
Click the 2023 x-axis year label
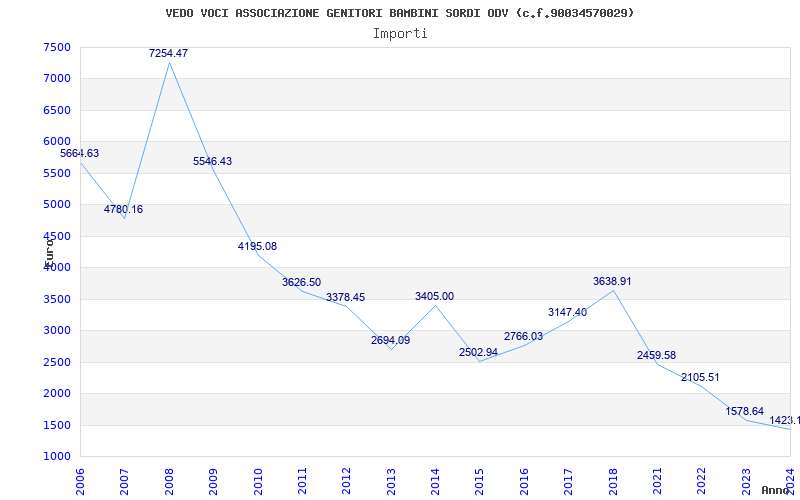(x=746, y=481)
